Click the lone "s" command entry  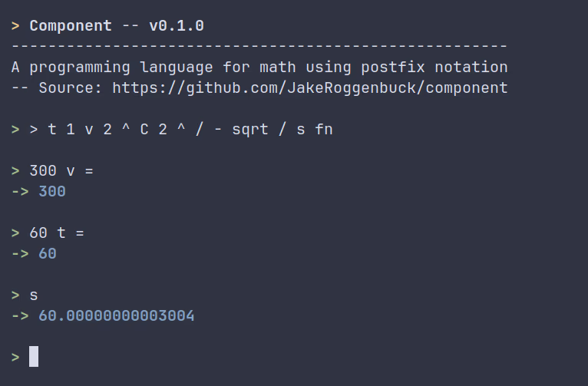[x=34, y=295]
